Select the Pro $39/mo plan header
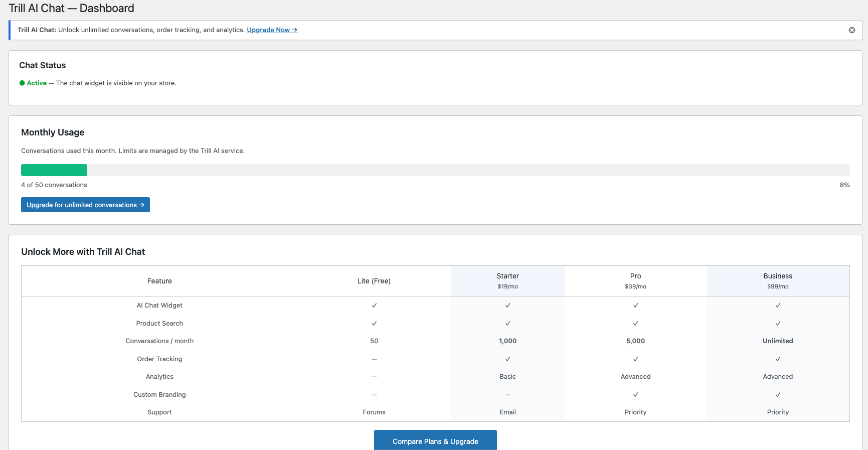 635,281
